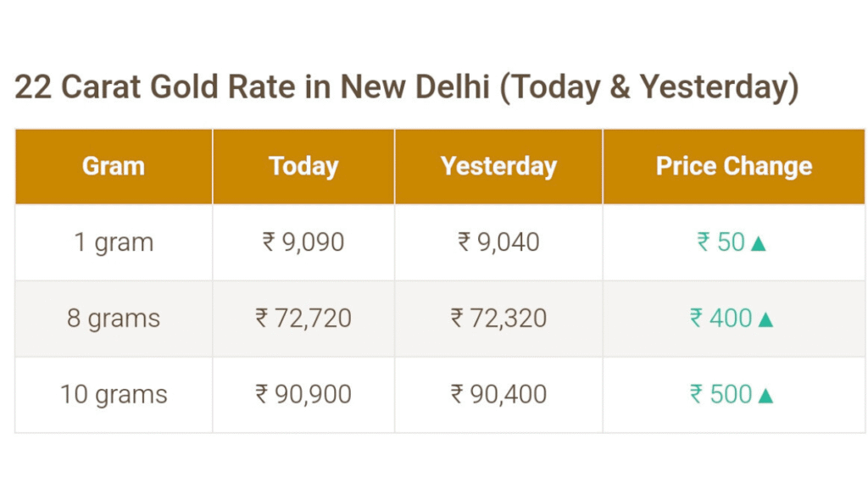Click the green up arrow beside ₹ 400
Viewport: 868px width, 488px height.
(765, 319)
